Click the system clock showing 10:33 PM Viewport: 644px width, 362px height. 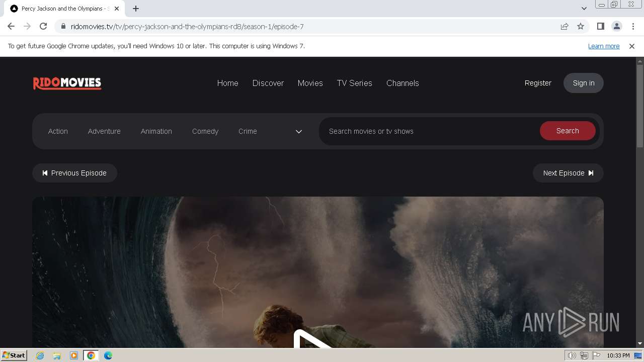[618, 355]
